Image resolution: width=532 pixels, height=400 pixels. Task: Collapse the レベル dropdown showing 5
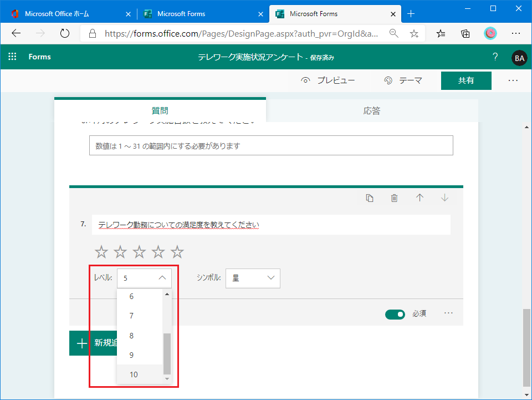click(x=144, y=278)
